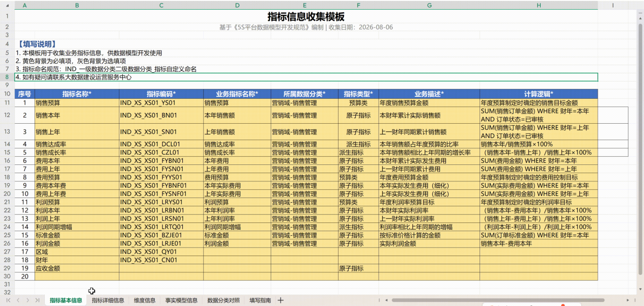Go to first sheet navigation arrow
Screen dimensions: 644x306
pos(8,300)
